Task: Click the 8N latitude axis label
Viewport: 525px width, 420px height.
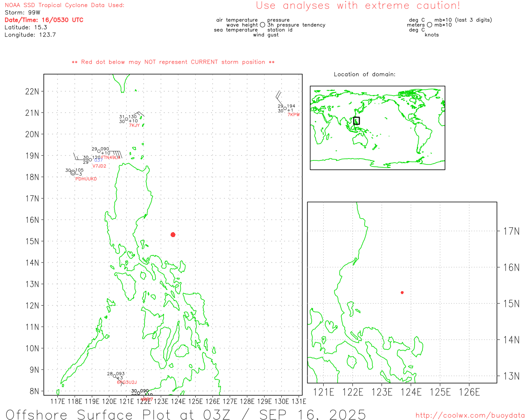Action: [x=34, y=391]
